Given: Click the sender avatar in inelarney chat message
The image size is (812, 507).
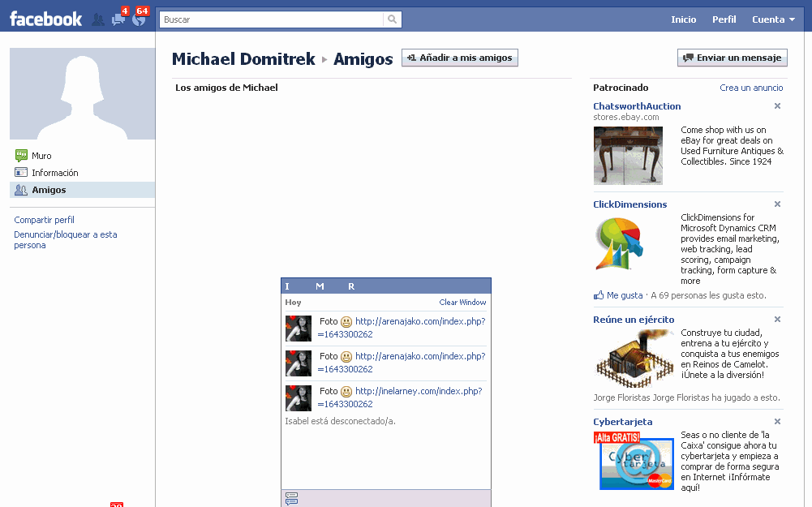Looking at the screenshot, I should coord(299,398).
